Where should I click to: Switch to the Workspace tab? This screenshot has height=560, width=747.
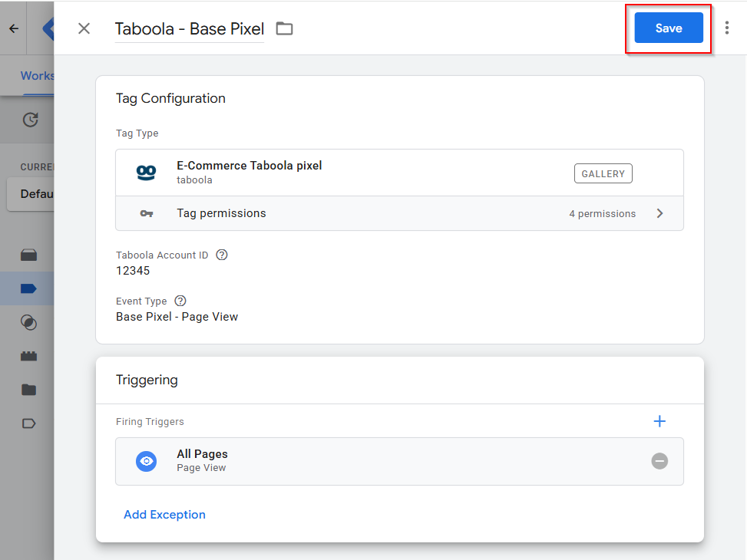pos(37,76)
